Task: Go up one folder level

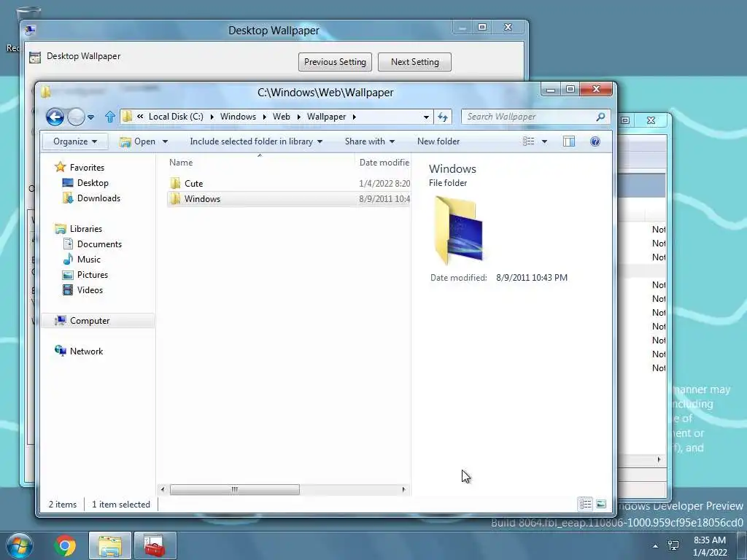Action: click(x=110, y=117)
